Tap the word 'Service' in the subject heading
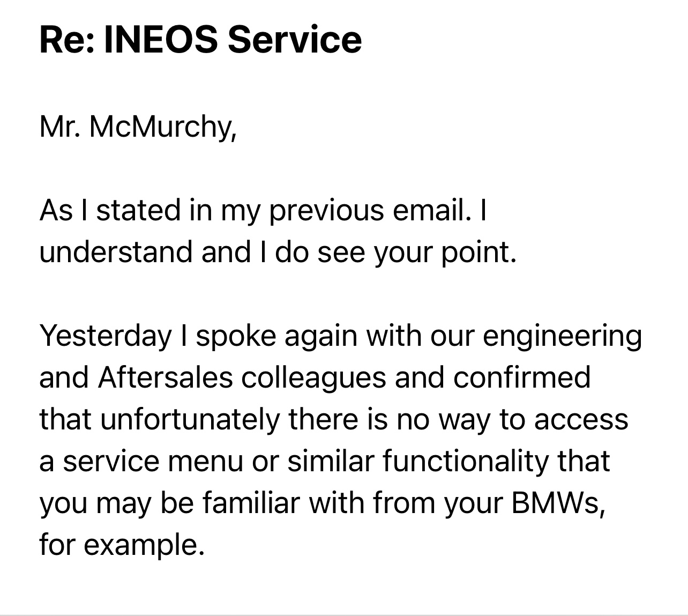Image resolution: width=688 pixels, height=616 pixels. pyautogui.click(x=295, y=40)
